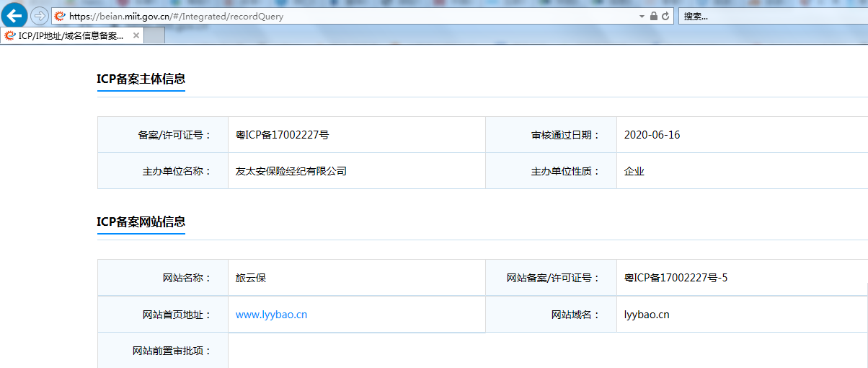Select the domain value lyybao.cn
Viewport: 868px width, 368px height.
coord(647,315)
